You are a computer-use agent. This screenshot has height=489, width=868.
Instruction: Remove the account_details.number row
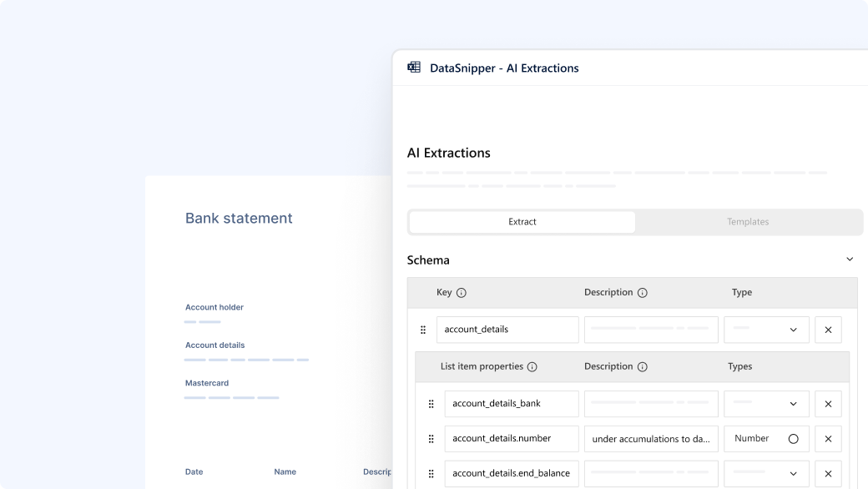click(x=828, y=439)
